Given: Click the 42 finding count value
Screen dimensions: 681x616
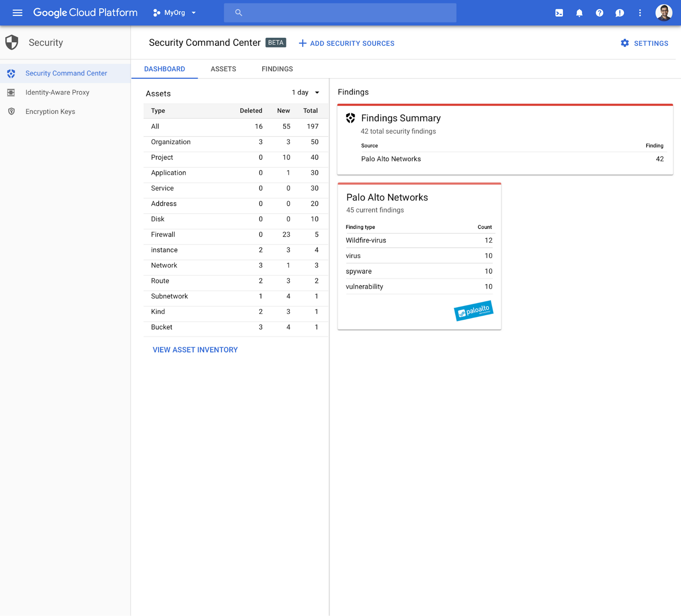Looking at the screenshot, I should (660, 159).
